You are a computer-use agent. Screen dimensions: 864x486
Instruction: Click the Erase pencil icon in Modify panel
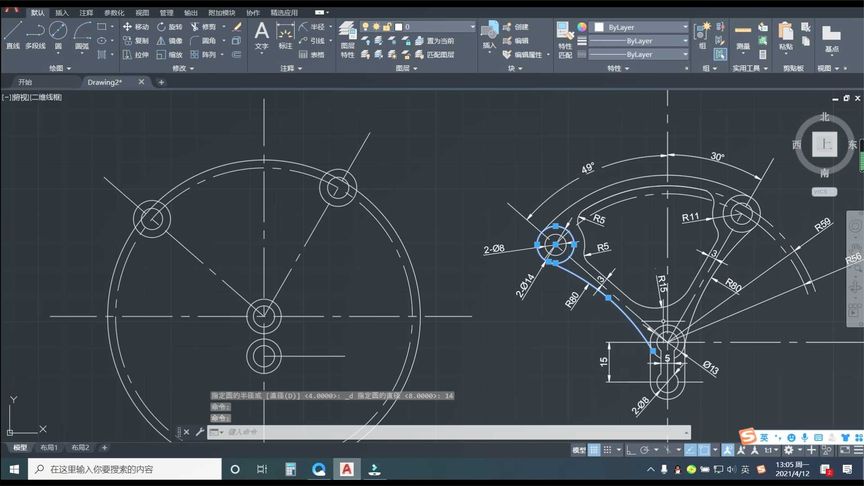(237, 26)
